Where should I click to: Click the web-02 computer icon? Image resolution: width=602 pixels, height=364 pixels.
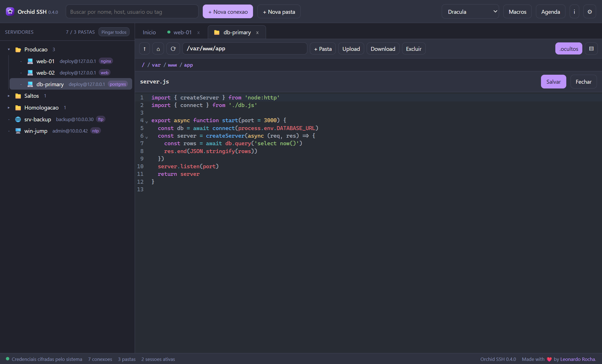30,72
